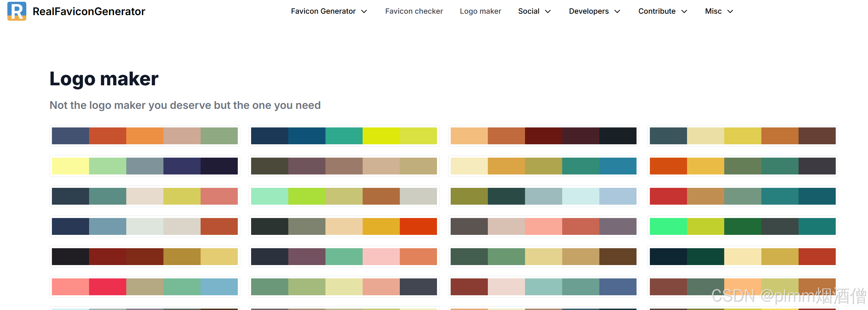
Task: Choose the olive-brown, mauve, tan palette
Action: (x=344, y=166)
